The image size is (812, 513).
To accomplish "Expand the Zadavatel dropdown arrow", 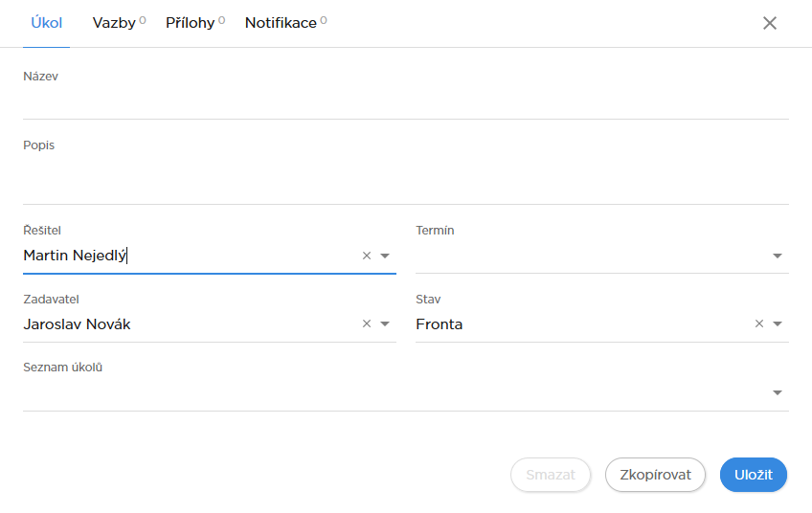I will pos(385,324).
